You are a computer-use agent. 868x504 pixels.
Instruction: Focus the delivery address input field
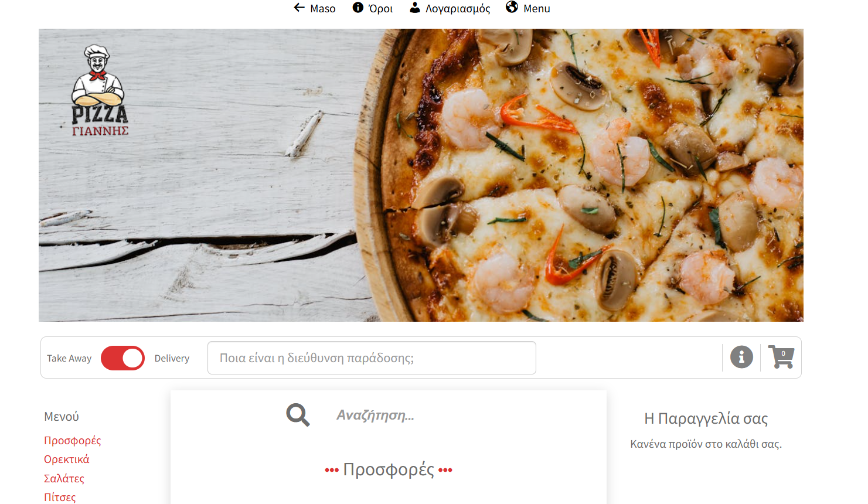[372, 358]
